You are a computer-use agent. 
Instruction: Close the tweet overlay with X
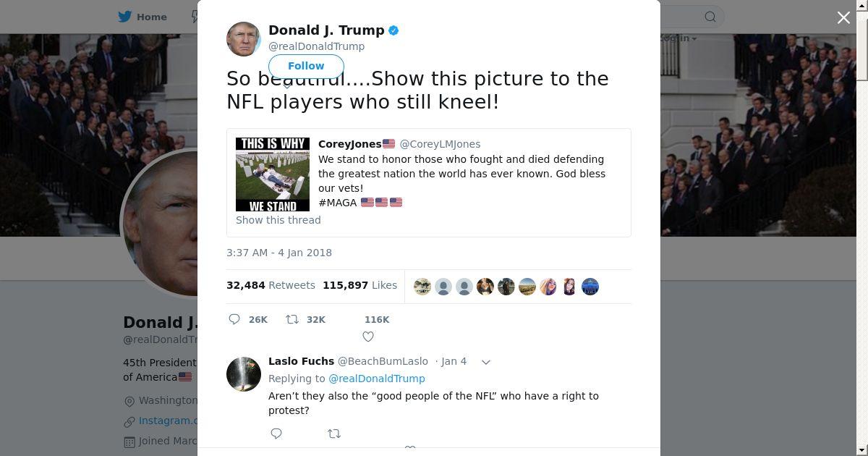click(843, 17)
